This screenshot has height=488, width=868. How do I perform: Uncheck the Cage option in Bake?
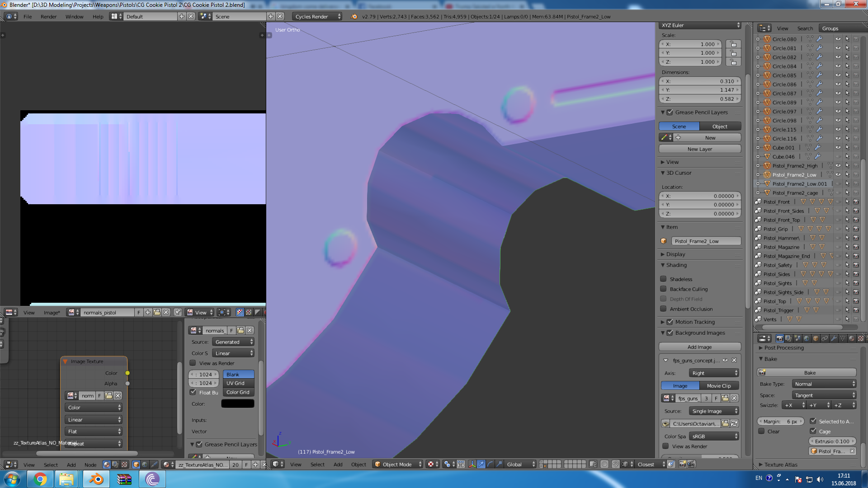click(813, 431)
